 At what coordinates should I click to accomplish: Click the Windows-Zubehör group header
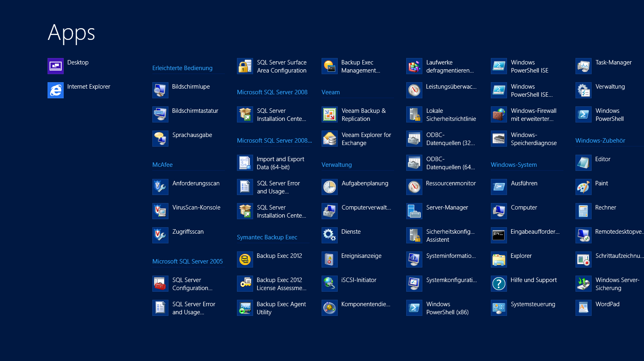pyautogui.click(x=600, y=141)
